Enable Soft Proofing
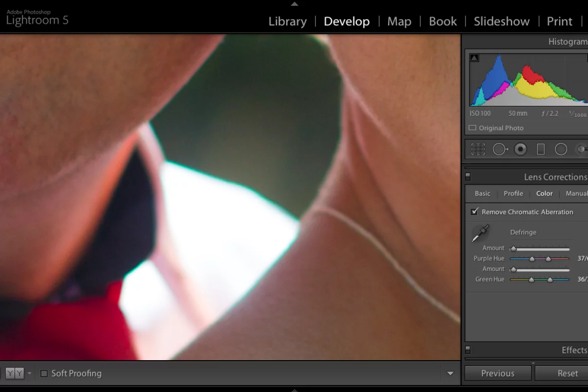Image resolution: width=588 pixels, height=392 pixels. (43, 373)
